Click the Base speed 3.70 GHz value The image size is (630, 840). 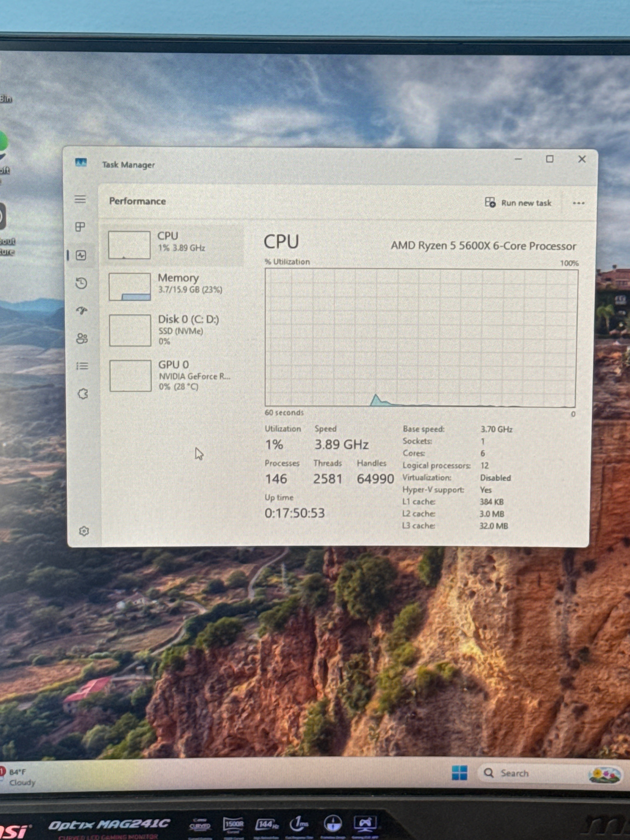pyautogui.click(x=496, y=430)
